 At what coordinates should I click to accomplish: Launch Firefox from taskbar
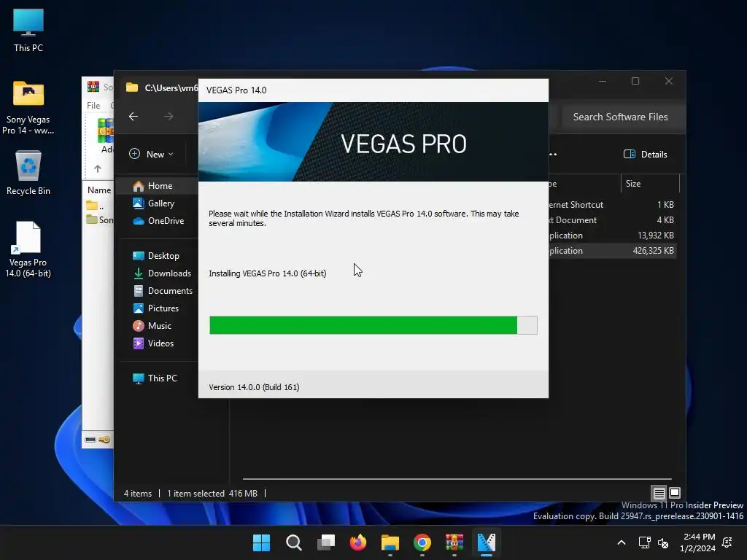point(357,542)
